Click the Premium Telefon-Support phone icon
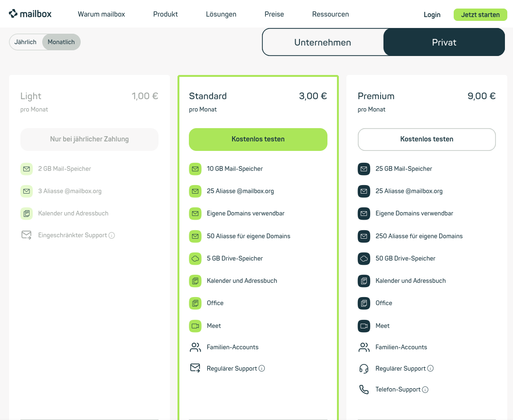Screen dimensions: 513x420 (364, 390)
